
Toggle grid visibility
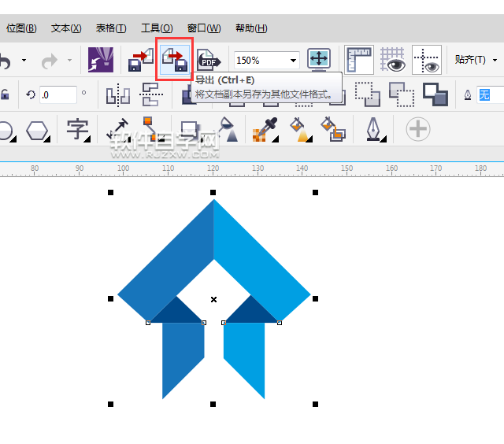click(x=392, y=60)
